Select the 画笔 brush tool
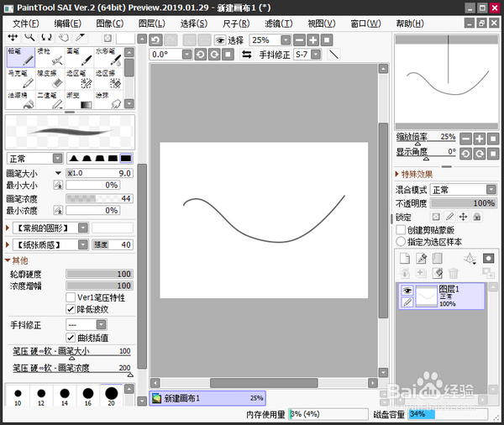504x425 pixels. click(79, 57)
